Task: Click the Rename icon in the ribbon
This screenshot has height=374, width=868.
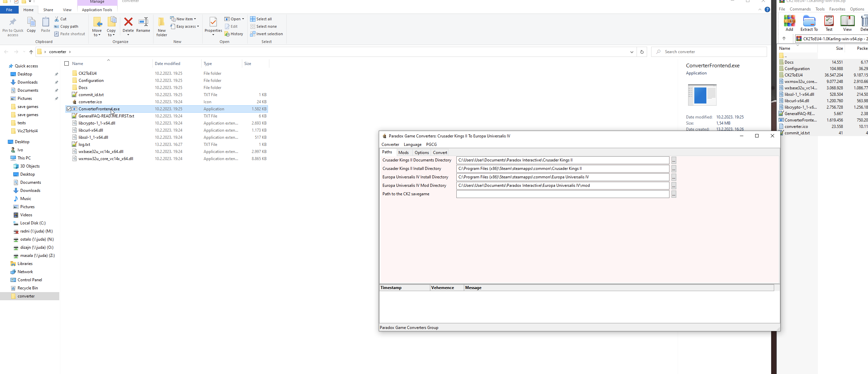Action: [x=143, y=22]
